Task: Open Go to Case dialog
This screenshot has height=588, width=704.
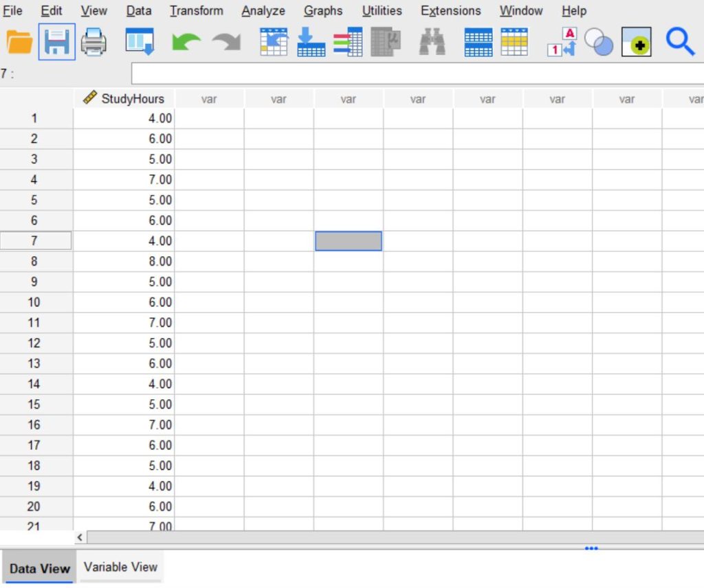Action: click(x=274, y=42)
